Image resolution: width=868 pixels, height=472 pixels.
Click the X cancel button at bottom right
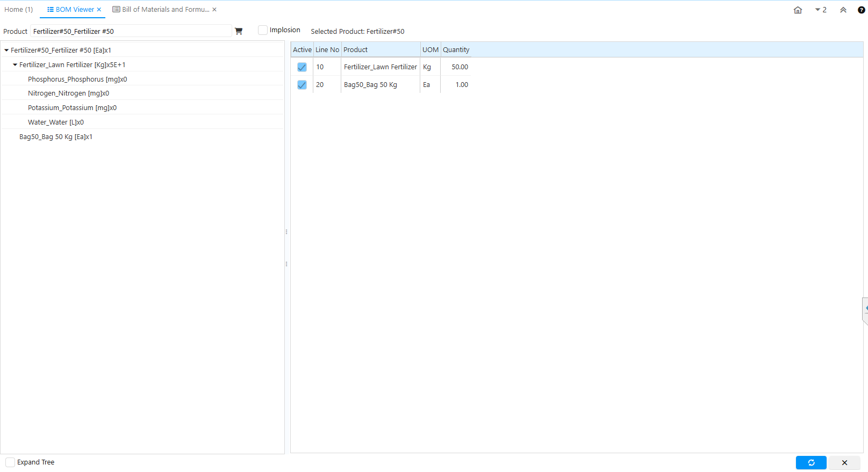[844, 462]
